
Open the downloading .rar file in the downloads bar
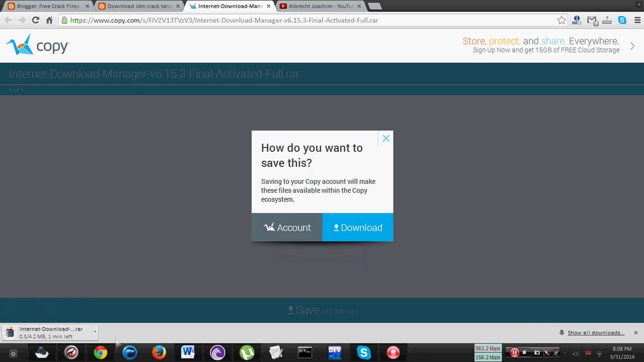point(46,333)
